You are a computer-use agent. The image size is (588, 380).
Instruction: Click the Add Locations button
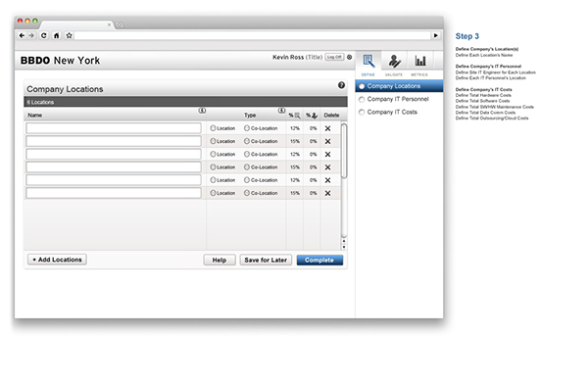click(57, 260)
